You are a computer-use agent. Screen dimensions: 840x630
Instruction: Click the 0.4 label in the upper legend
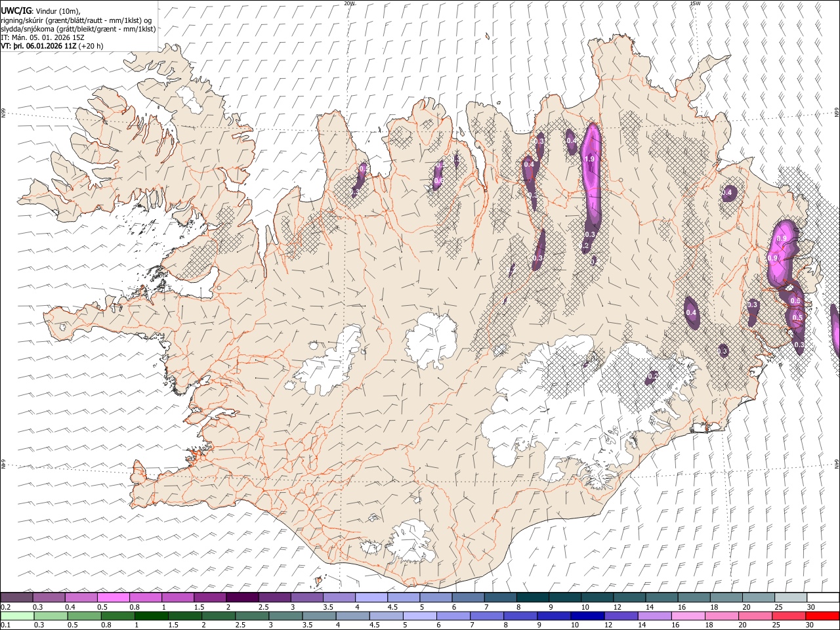coord(71,607)
